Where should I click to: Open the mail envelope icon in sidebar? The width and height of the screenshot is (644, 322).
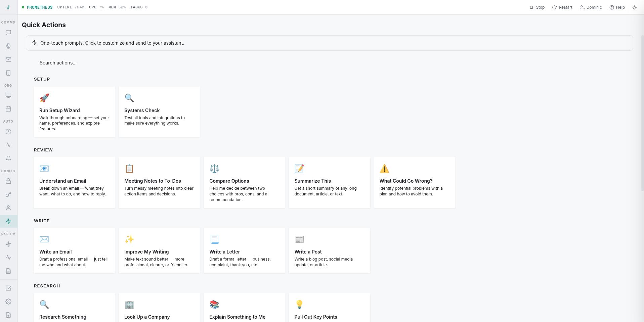(x=8, y=59)
